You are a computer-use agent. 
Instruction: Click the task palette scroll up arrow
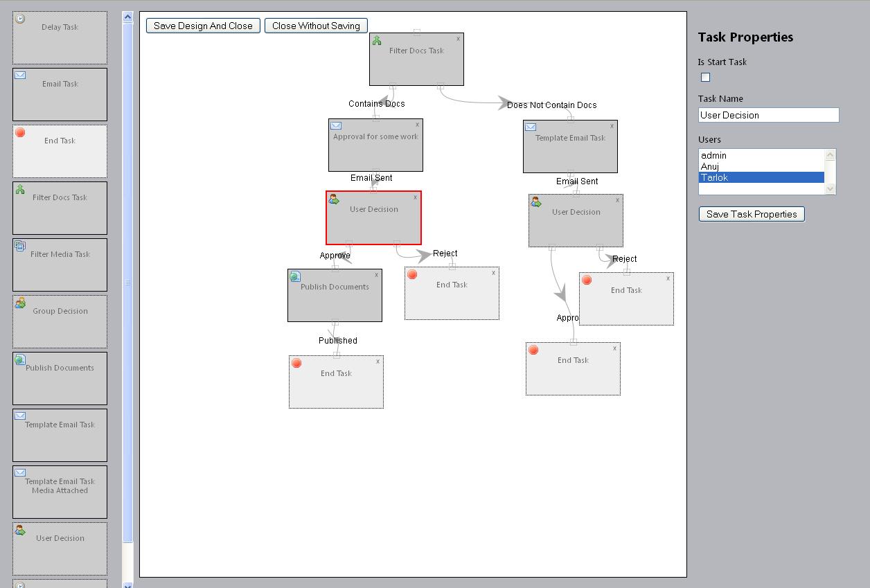(127, 17)
